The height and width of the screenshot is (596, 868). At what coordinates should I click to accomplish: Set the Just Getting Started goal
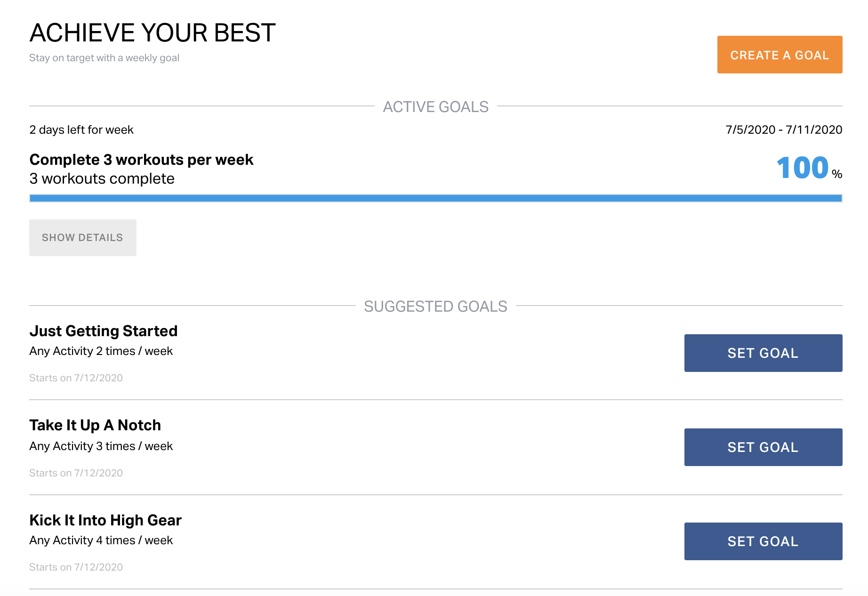(x=763, y=353)
